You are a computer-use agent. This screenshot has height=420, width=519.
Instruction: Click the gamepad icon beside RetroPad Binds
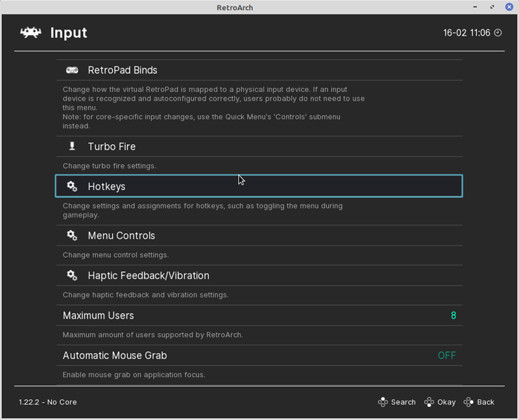(72, 70)
